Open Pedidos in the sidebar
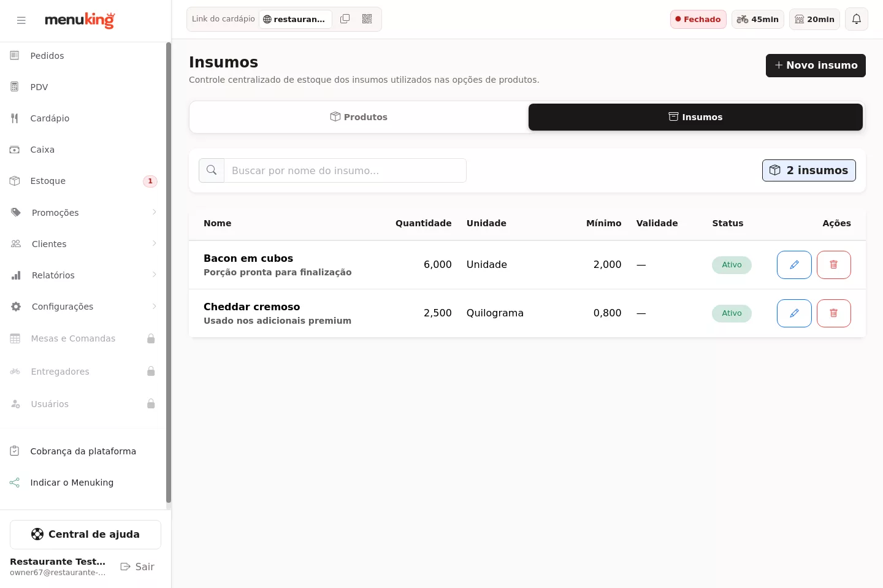The width and height of the screenshot is (883, 588). point(83,56)
